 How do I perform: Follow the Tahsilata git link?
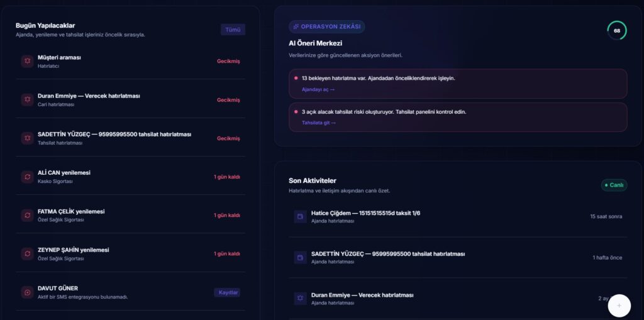tap(319, 123)
